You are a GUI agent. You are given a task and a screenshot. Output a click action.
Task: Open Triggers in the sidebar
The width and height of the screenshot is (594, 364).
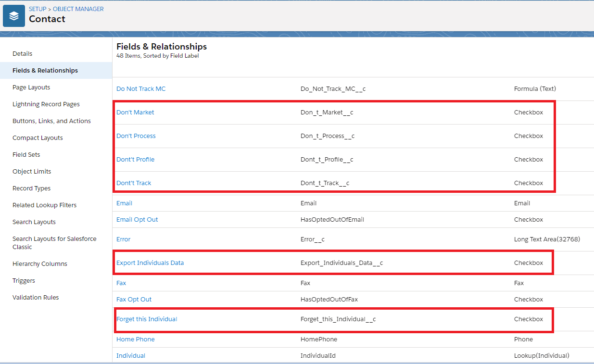pos(24,281)
